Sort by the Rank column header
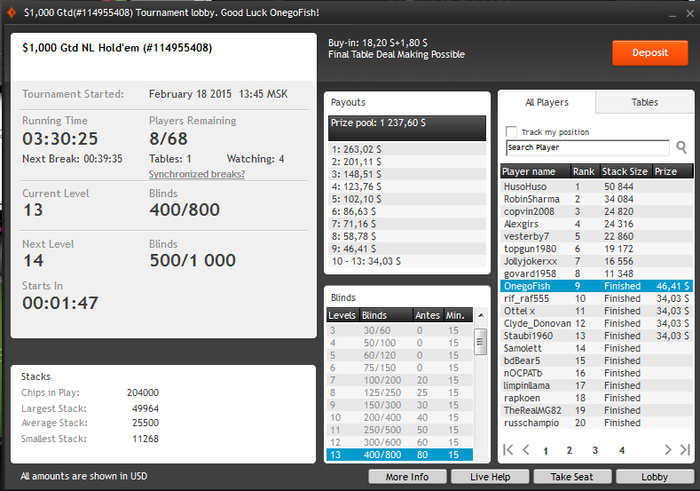The width and height of the screenshot is (700, 491). [x=585, y=171]
